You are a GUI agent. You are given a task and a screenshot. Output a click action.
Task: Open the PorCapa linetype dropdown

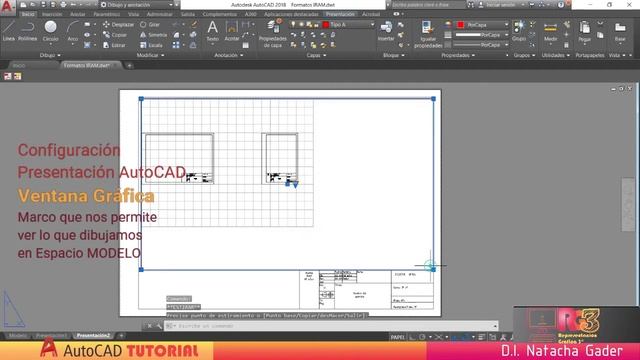coord(482,45)
